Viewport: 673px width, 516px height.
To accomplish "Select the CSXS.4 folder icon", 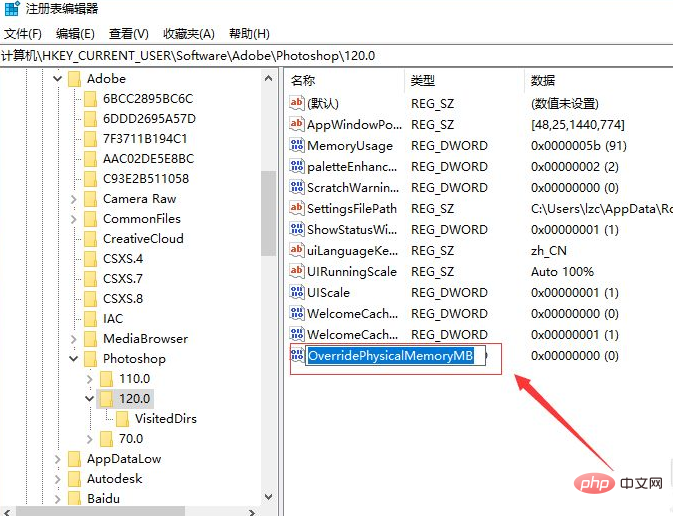I will (x=91, y=259).
